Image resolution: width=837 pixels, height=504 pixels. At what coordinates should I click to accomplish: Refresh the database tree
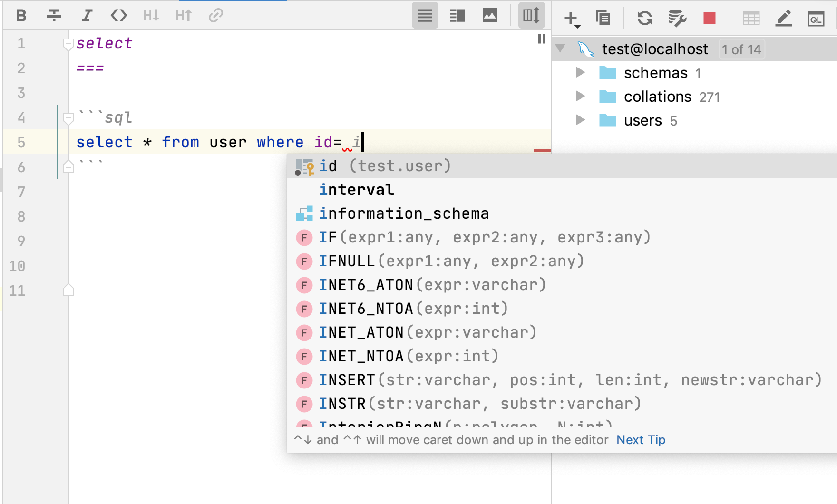tap(645, 18)
